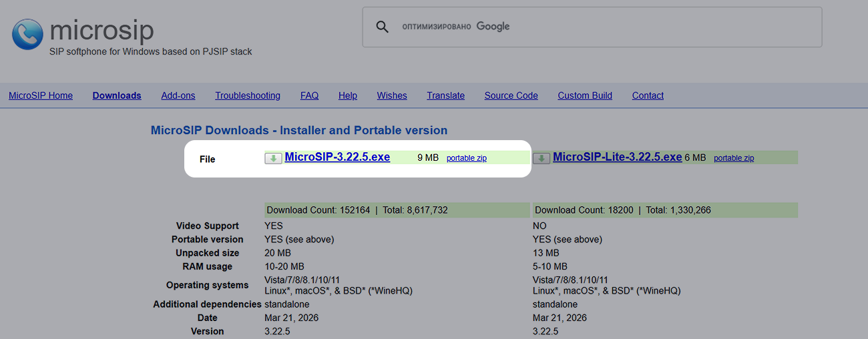The image size is (868, 339).
Task: Click the search magnifier icon
Action: pos(382,27)
